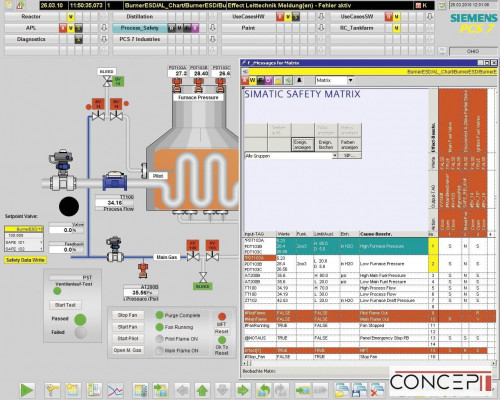Click the green play arrow in bottom toolbar
The height and width of the screenshot is (400, 500).
[27, 390]
